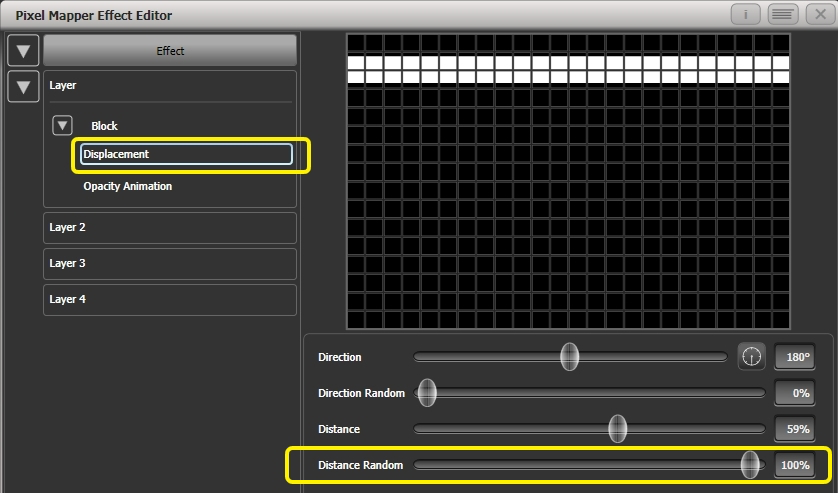838x493 pixels.
Task: Click the Effect header button
Action: coord(170,51)
